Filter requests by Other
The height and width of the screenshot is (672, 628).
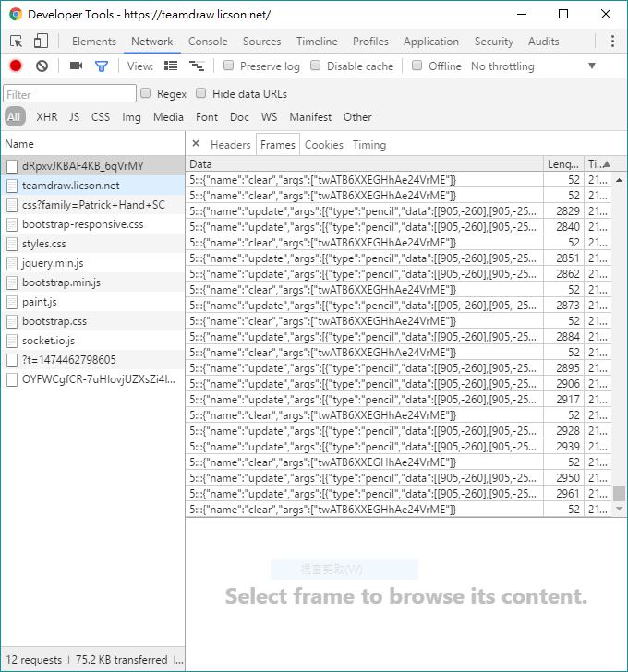coord(357,117)
